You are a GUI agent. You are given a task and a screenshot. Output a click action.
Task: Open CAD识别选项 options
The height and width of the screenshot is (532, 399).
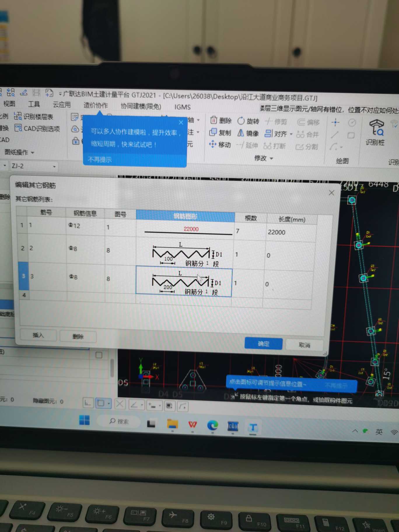click(x=37, y=129)
